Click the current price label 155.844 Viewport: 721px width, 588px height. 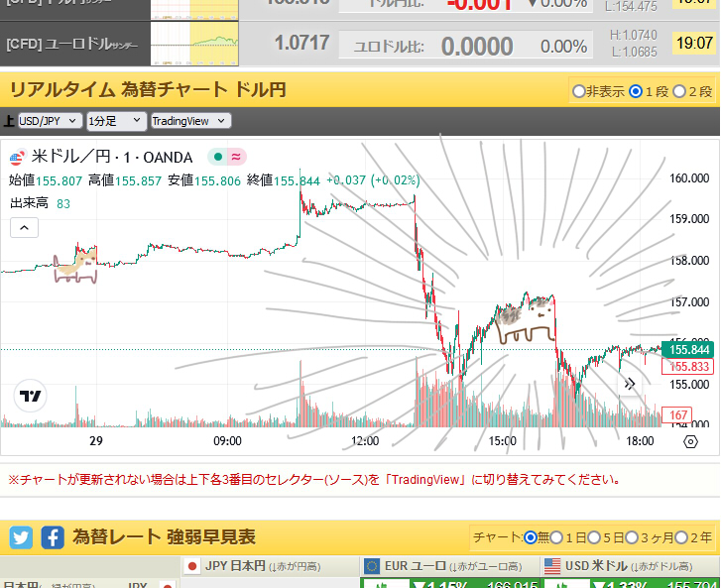(x=688, y=350)
